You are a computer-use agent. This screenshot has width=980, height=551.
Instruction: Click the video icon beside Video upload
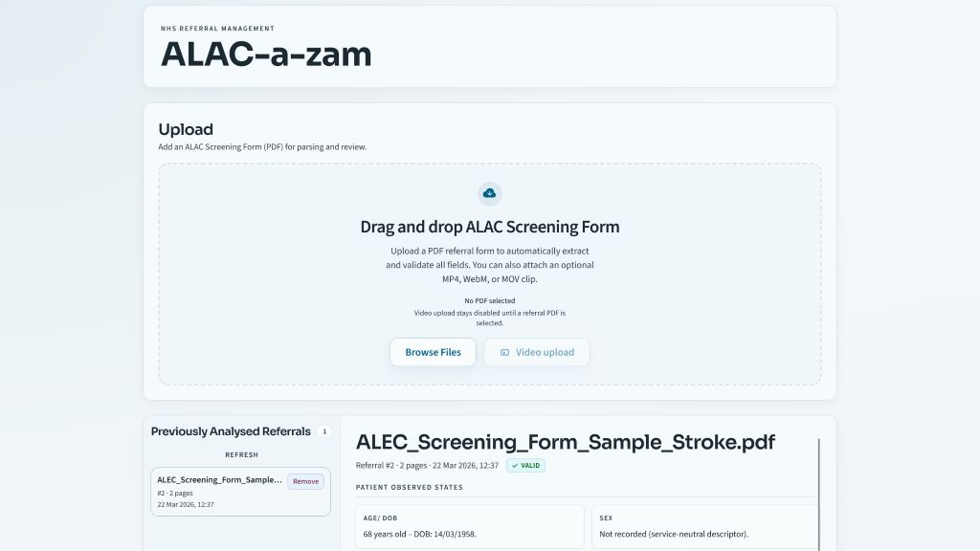coord(504,352)
